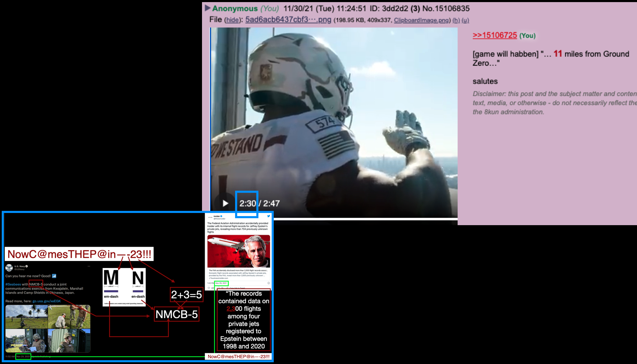This screenshot has height=364, width=637.
Task: Click the Anonymous poster name
Action: click(x=235, y=8)
